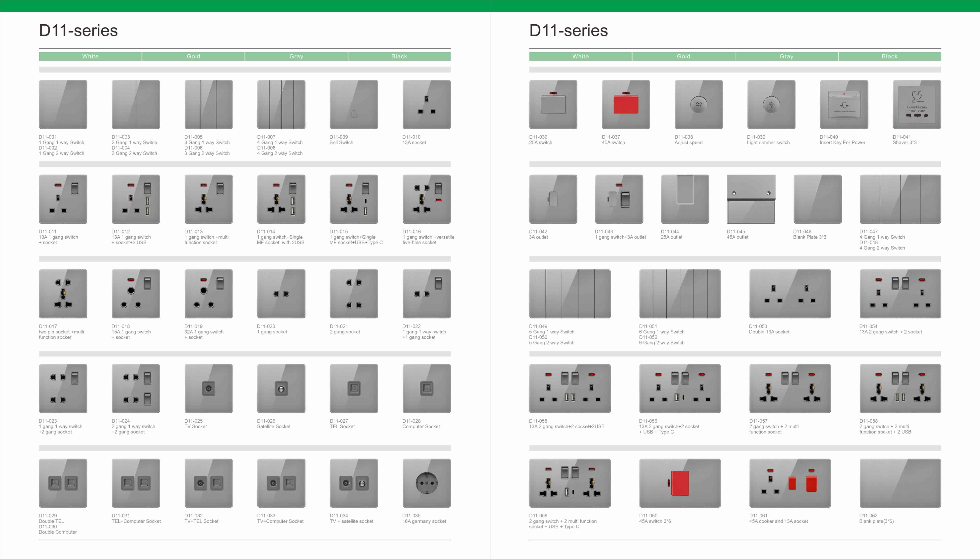Screen dimensions: 980x559
Task: Select the D11-044 25A outlet image
Action: click(x=685, y=199)
